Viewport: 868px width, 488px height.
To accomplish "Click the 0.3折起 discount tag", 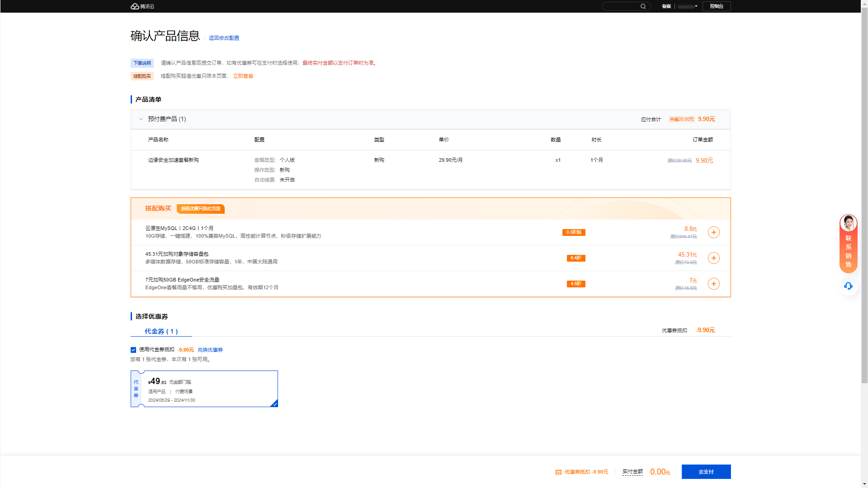I will point(574,232).
